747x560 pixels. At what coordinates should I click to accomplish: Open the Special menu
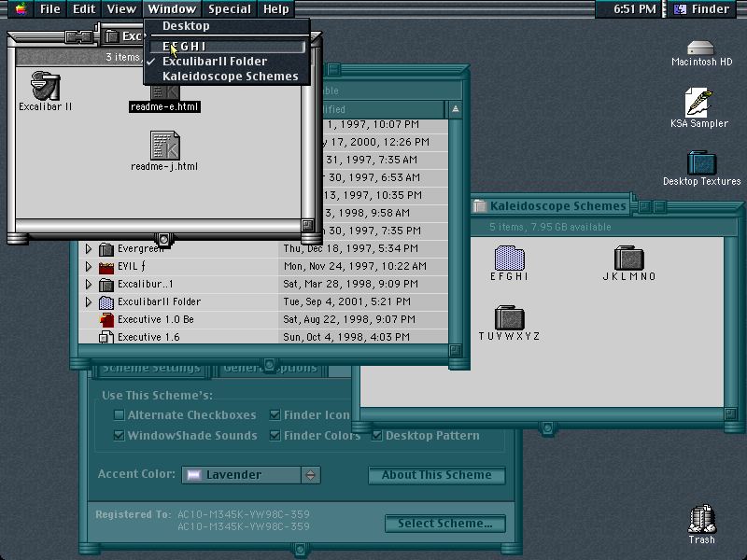click(x=229, y=9)
